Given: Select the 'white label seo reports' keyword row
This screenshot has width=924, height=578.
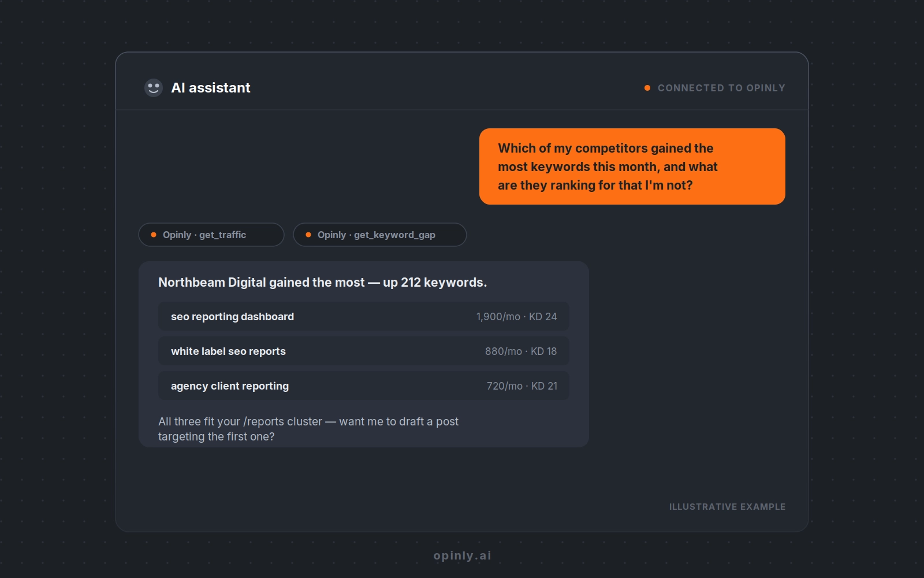Looking at the screenshot, I should (x=364, y=351).
